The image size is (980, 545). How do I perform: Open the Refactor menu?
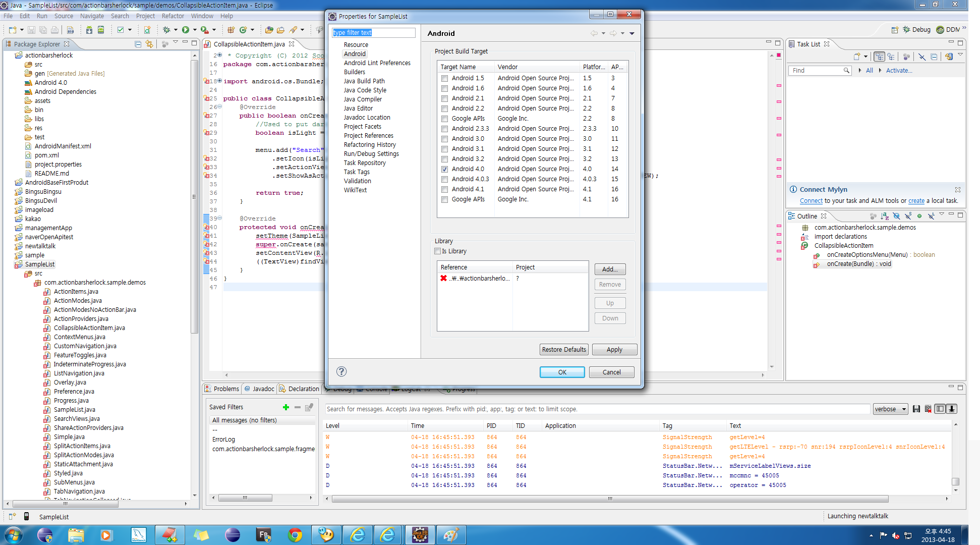(173, 16)
